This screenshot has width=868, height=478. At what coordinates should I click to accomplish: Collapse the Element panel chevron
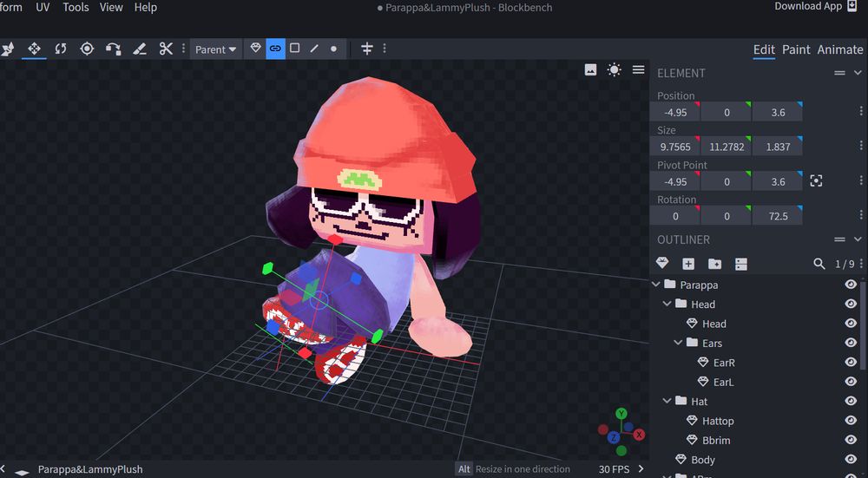(858, 73)
